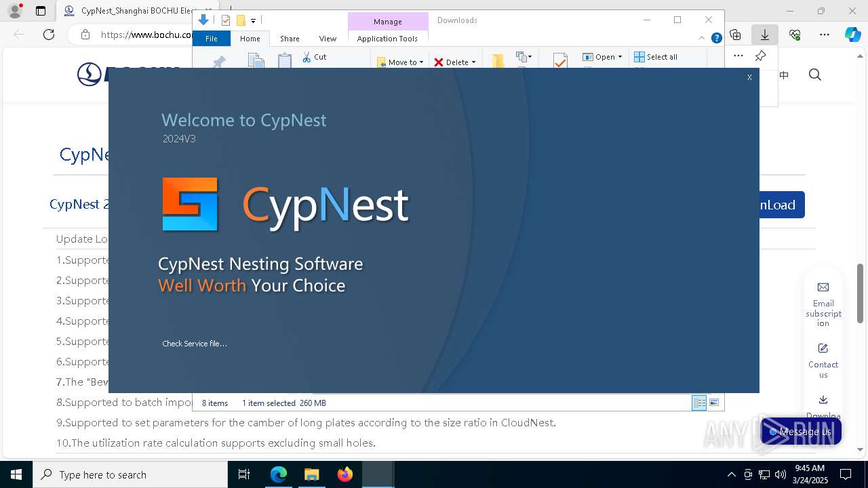Open Edge Settings and more menu
This screenshot has width=868, height=488.
pyautogui.click(x=825, y=35)
